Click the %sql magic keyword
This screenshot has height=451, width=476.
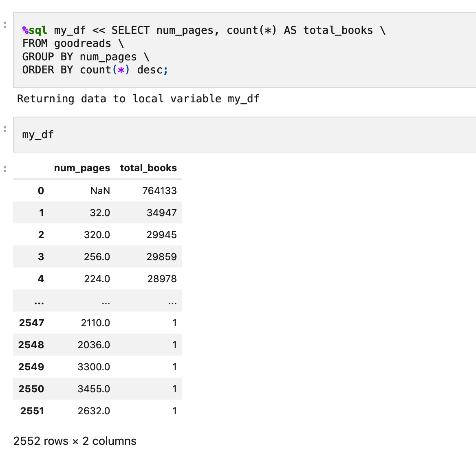pyautogui.click(x=35, y=31)
